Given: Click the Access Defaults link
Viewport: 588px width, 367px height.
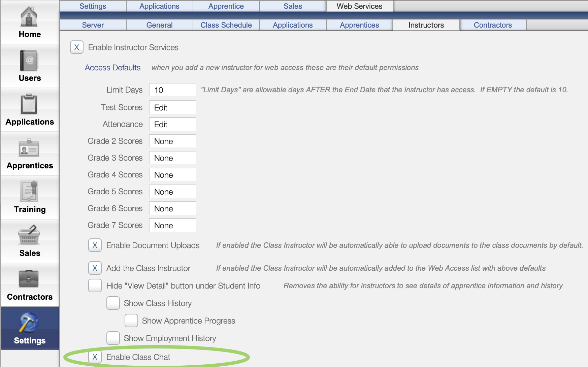Looking at the screenshot, I should [x=112, y=68].
